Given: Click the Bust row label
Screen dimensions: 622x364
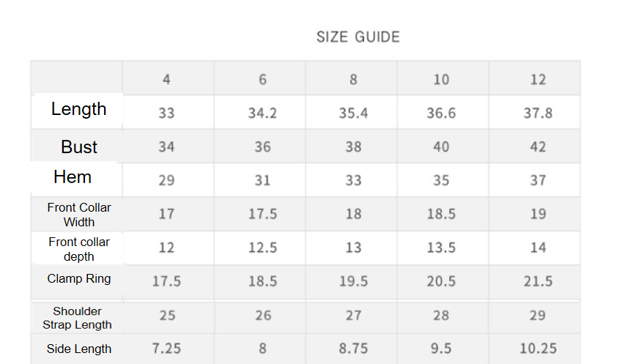Looking at the screenshot, I should [79, 146].
